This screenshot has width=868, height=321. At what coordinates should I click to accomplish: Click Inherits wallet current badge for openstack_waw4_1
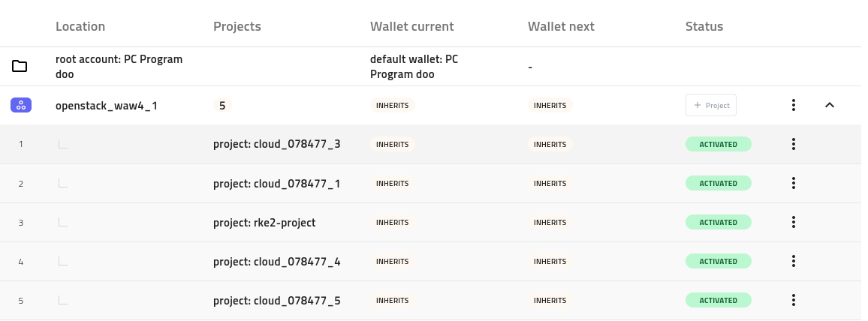(x=392, y=106)
